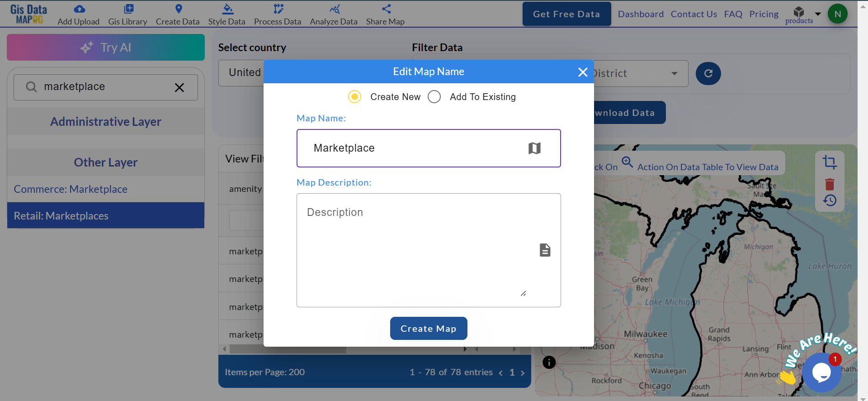Click Administrative Layer heading
This screenshot has width=868, height=401.
tap(106, 121)
